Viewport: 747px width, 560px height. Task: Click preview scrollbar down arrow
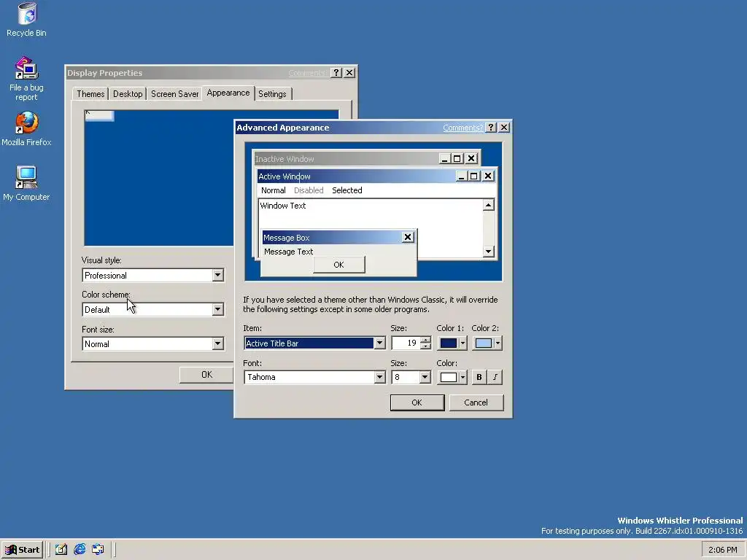coord(488,252)
